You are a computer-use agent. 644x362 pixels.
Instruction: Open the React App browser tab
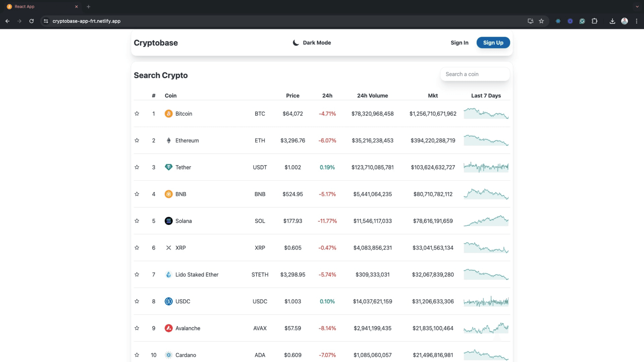[x=40, y=7]
